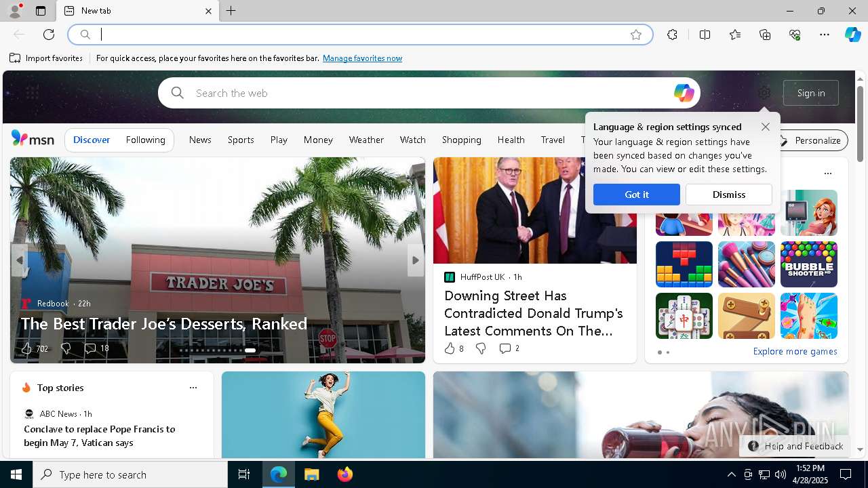Open page settings gear icon
868x488 pixels.
(764, 93)
